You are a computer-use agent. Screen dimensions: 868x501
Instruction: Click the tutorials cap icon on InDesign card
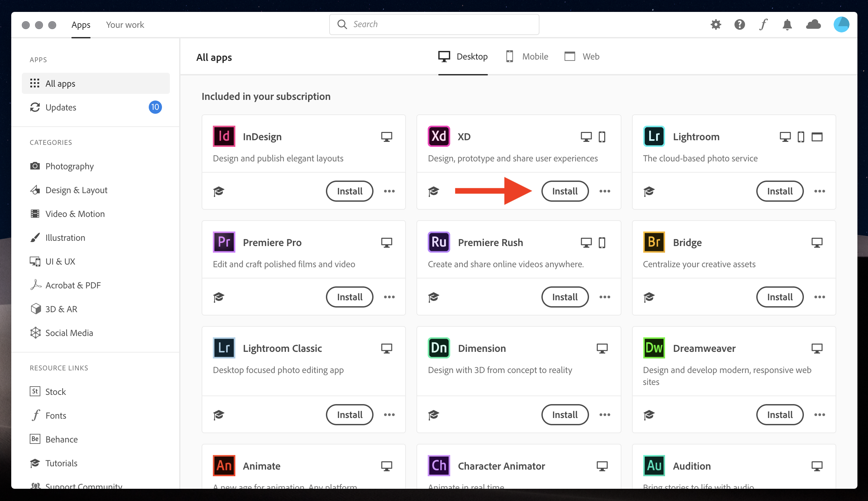[x=218, y=191]
